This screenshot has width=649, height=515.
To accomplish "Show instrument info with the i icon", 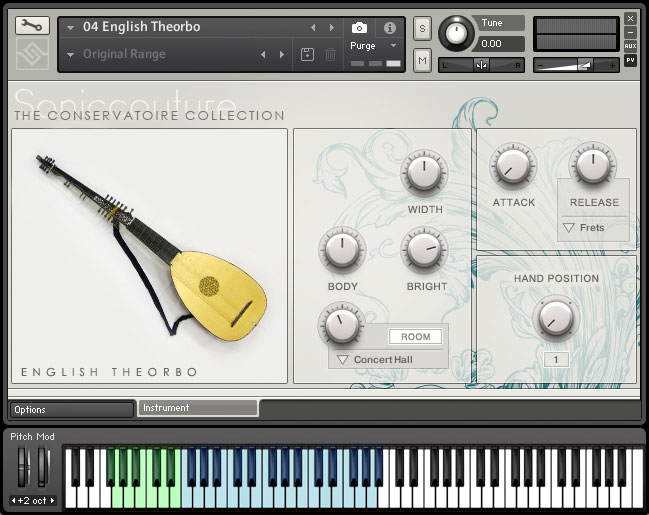I will pyautogui.click(x=389, y=28).
